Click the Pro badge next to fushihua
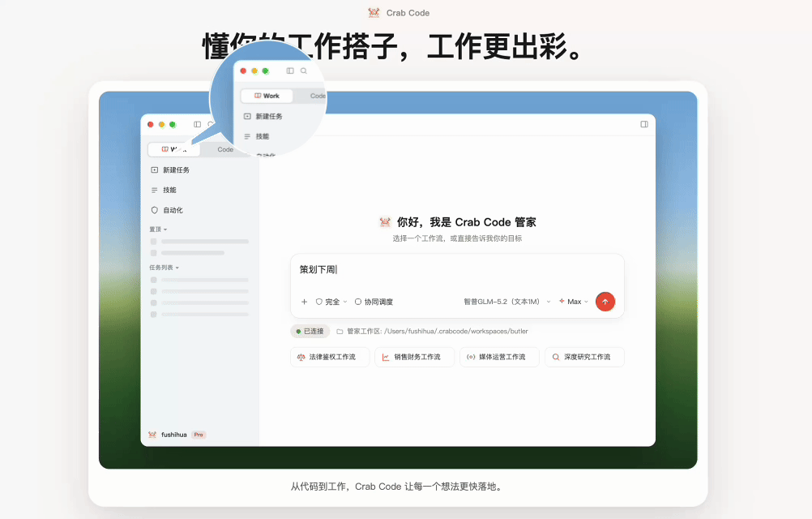The width and height of the screenshot is (812, 519). click(199, 435)
